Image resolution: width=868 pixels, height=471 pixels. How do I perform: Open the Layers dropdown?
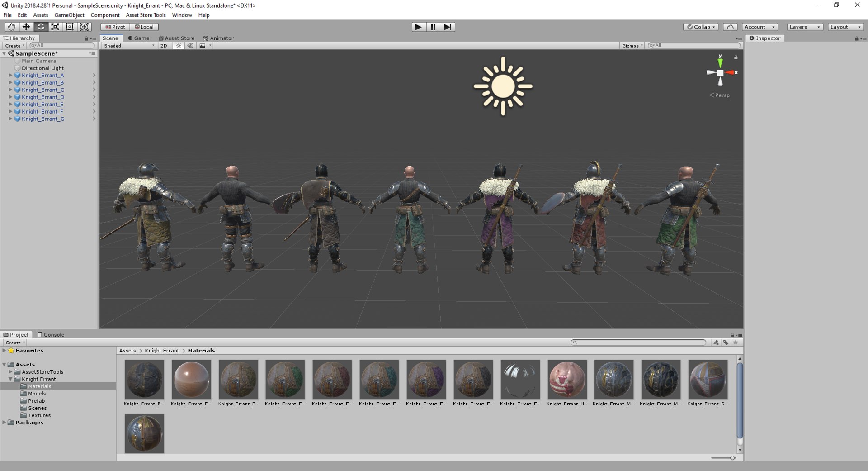(x=805, y=27)
